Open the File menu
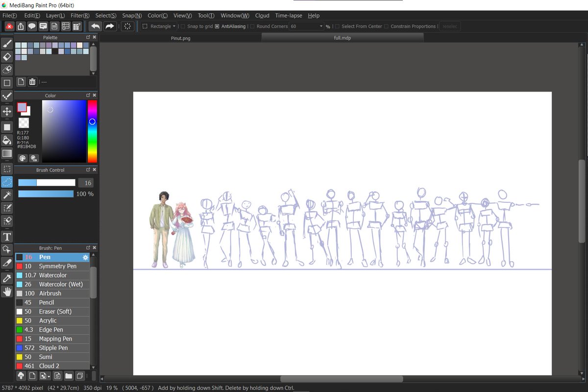 (9, 16)
